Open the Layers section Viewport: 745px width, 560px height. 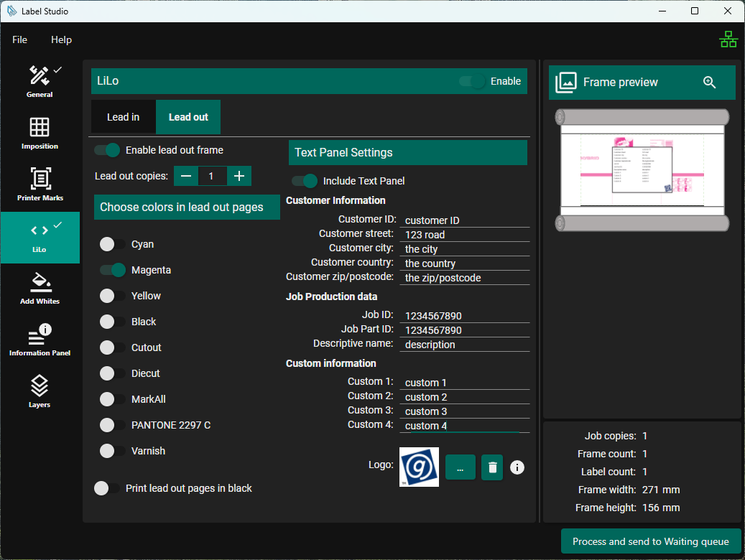pyautogui.click(x=40, y=392)
